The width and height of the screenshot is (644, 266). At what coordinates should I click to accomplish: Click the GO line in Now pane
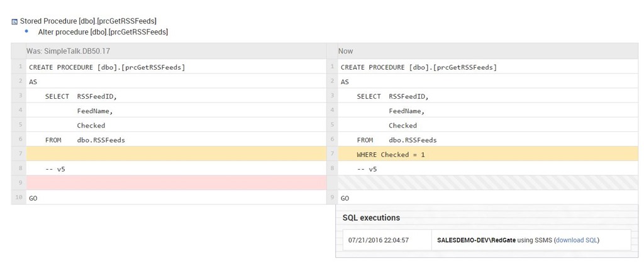point(345,197)
